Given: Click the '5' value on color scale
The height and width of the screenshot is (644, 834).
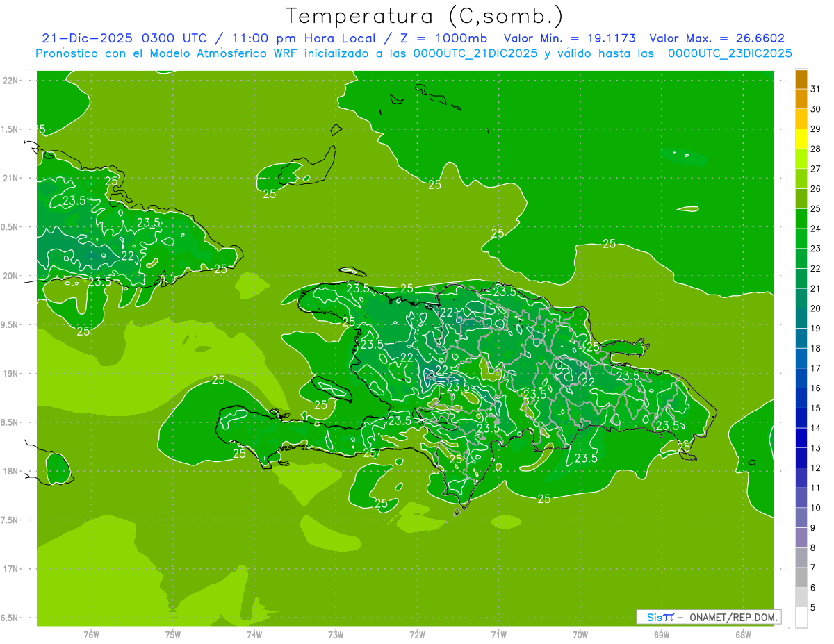Looking at the screenshot, I should 812,607.
